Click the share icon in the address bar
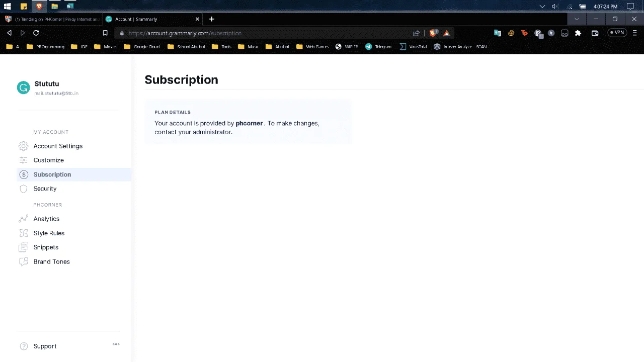 [416, 33]
